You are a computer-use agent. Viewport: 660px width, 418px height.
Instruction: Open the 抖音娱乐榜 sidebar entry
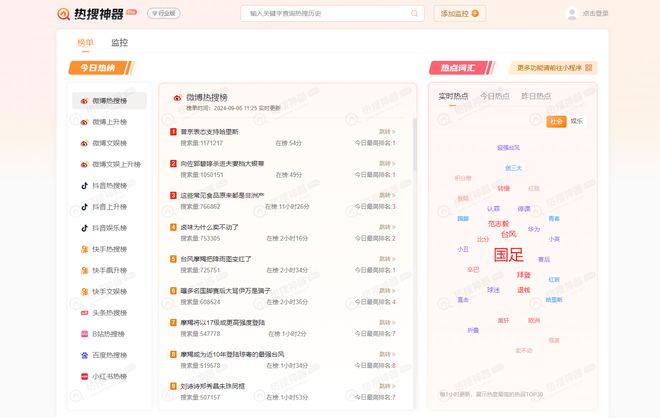(109, 228)
